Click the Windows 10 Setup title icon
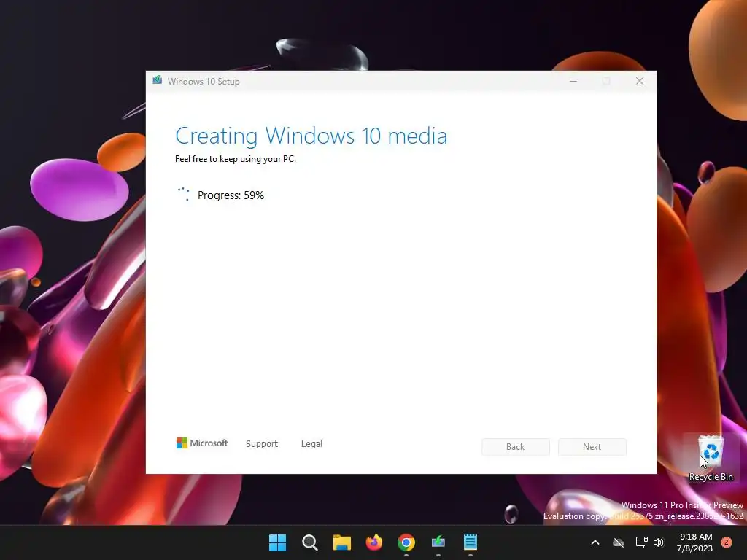This screenshot has height=560, width=747. [x=158, y=80]
